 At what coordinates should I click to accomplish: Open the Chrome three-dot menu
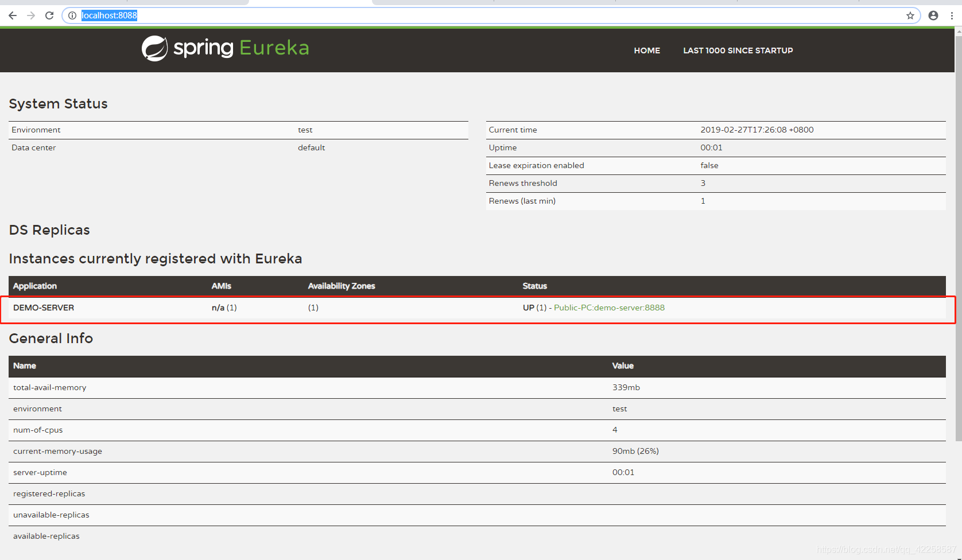click(x=952, y=15)
